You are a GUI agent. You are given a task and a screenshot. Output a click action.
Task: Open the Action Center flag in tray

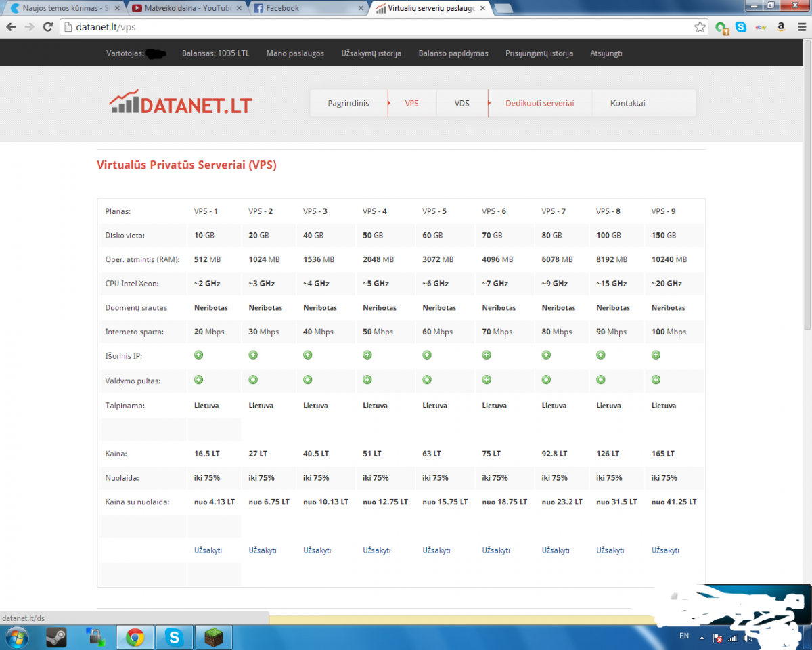(718, 638)
